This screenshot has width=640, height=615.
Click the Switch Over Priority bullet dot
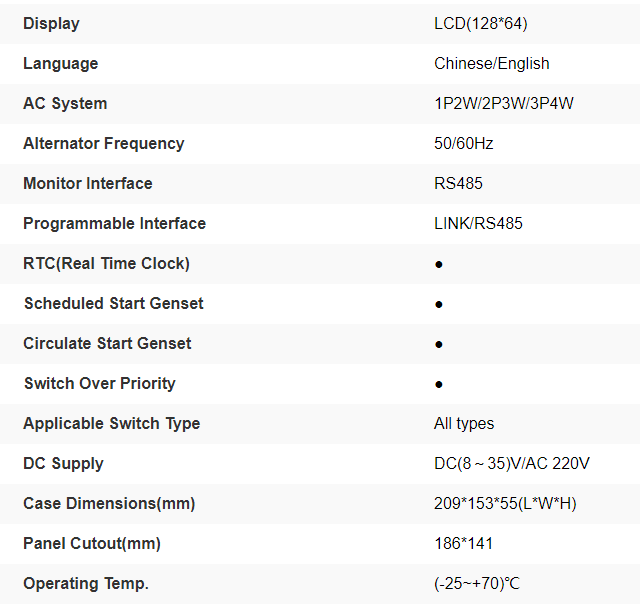coord(439,384)
